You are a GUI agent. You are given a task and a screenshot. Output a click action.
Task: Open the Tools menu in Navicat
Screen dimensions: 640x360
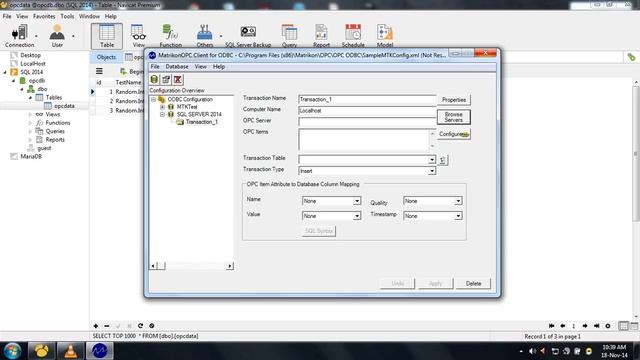click(x=67, y=16)
